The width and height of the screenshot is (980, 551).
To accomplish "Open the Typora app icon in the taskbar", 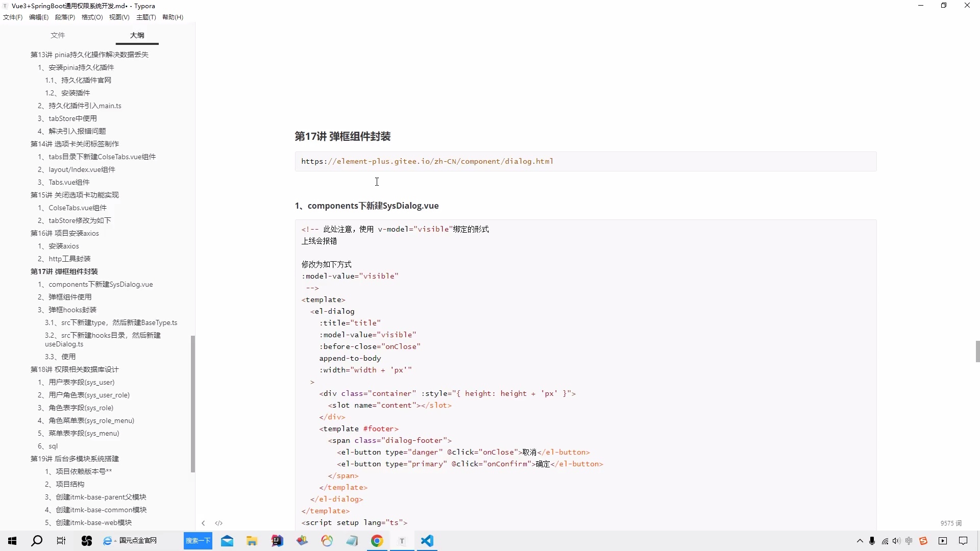I will click(401, 541).
